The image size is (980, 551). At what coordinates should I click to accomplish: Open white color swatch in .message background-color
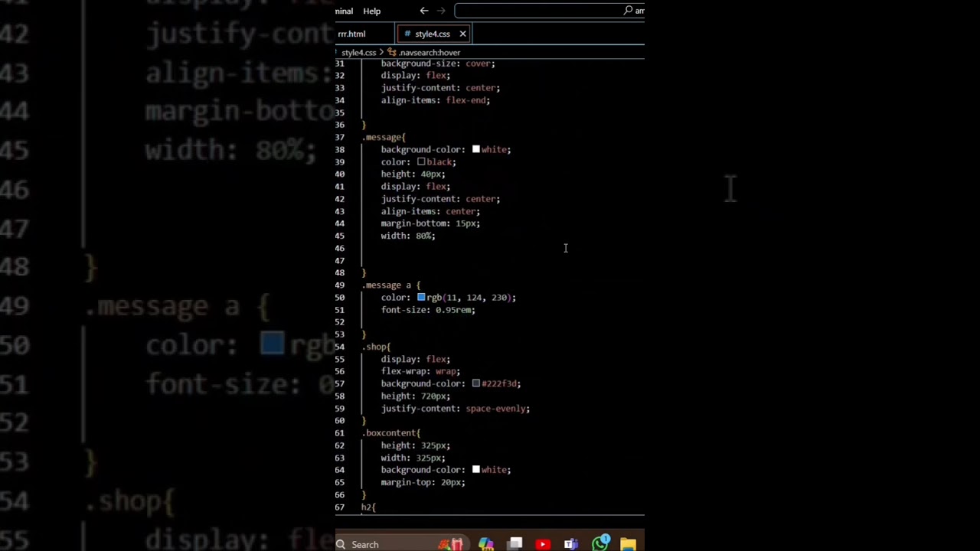tap(475, 149)
